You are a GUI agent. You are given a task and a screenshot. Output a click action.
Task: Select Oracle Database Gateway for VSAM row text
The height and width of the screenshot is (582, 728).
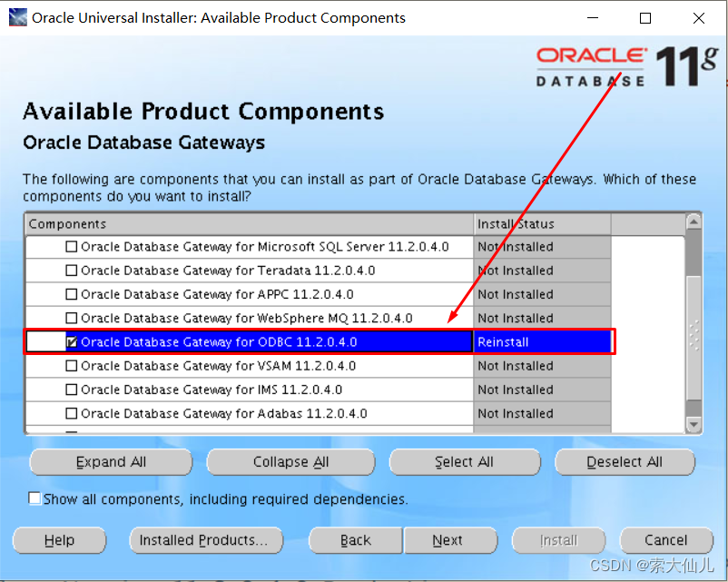218,366
